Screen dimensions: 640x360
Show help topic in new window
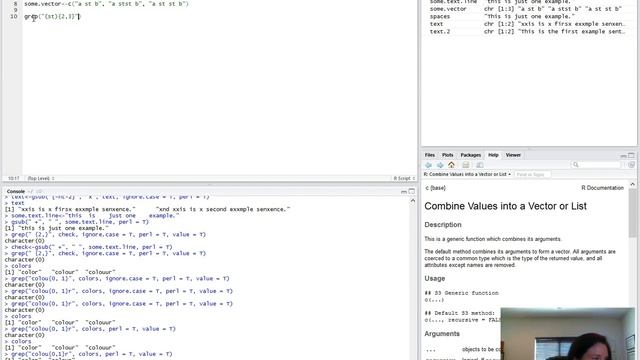pyautogui.click(x=480, y=165)
